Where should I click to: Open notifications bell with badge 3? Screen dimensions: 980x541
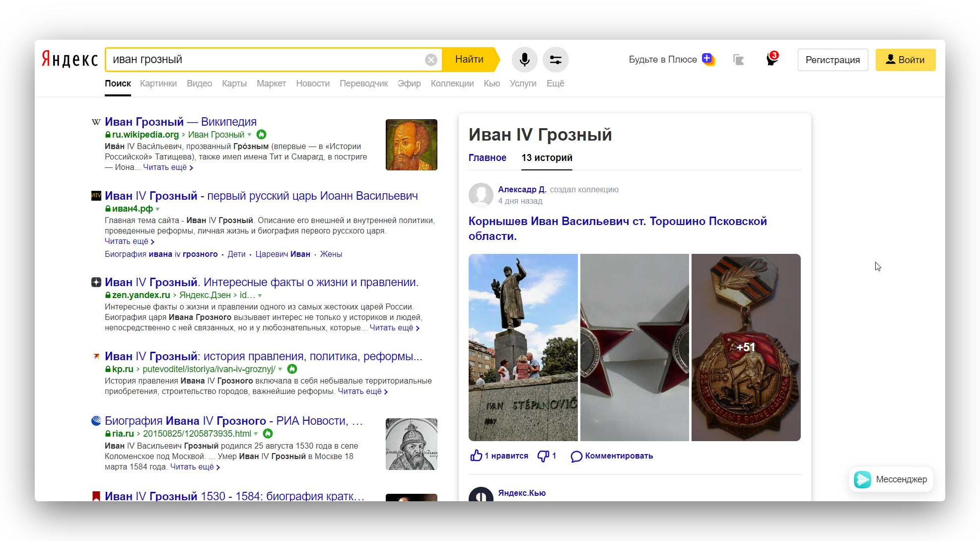[771, 60]
